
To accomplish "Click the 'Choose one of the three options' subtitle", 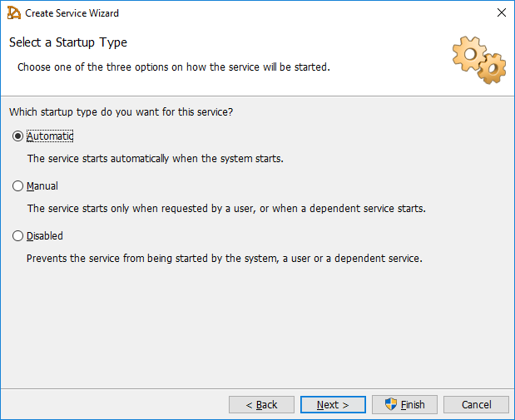I will click(x=174, y=67).
